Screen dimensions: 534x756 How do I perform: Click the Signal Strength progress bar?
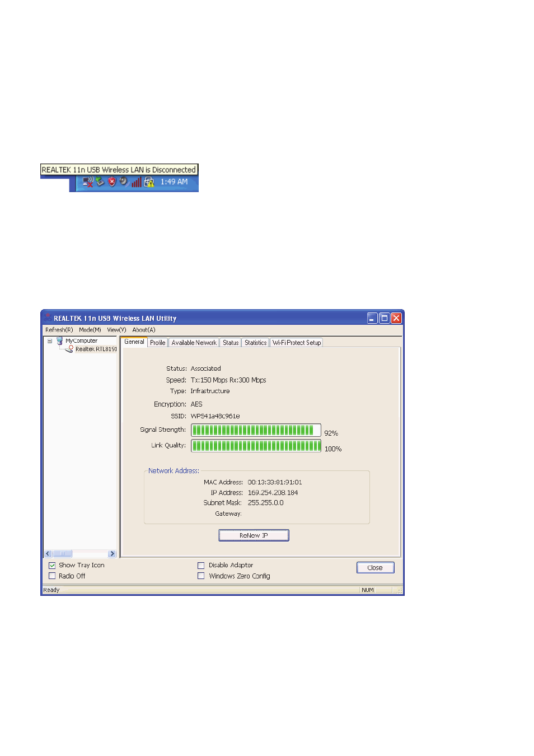point(256,430)
